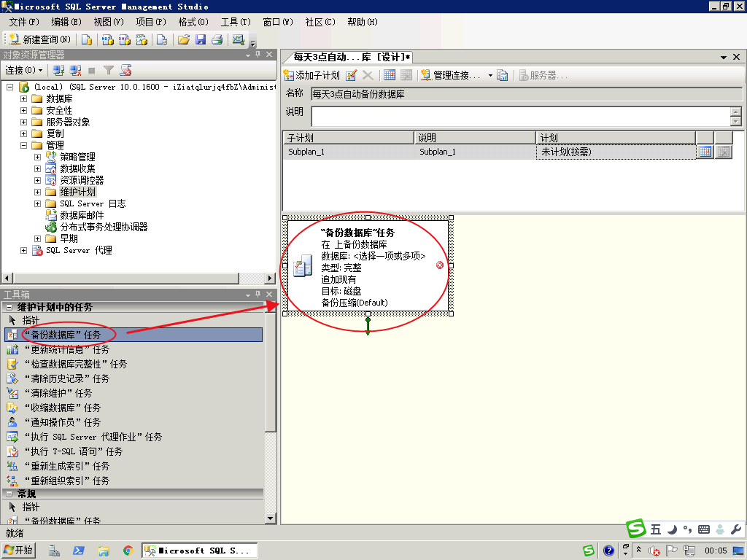The height and width of the screenshot is (560, 747).
Task: Click the plan name input field
Action: coord(527,94)
